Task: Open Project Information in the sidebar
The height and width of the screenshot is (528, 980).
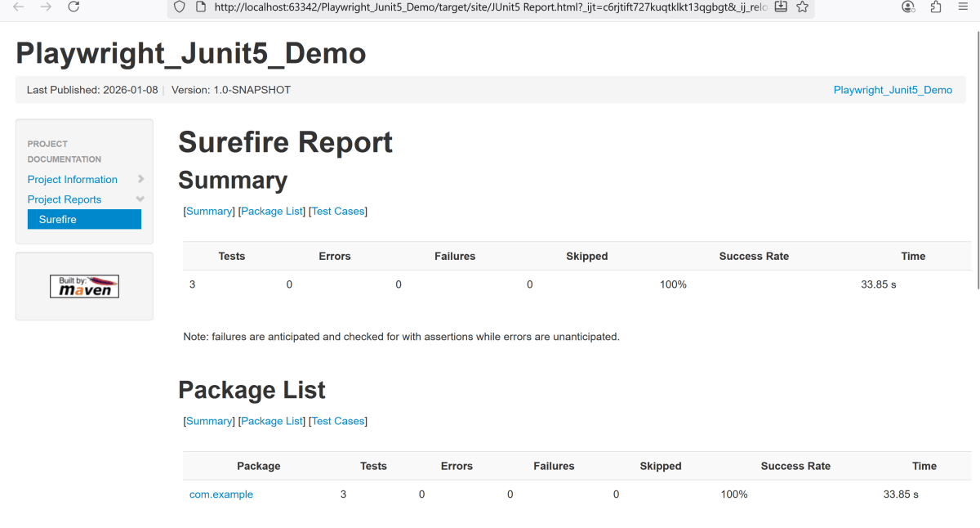Action: [73, 180]
